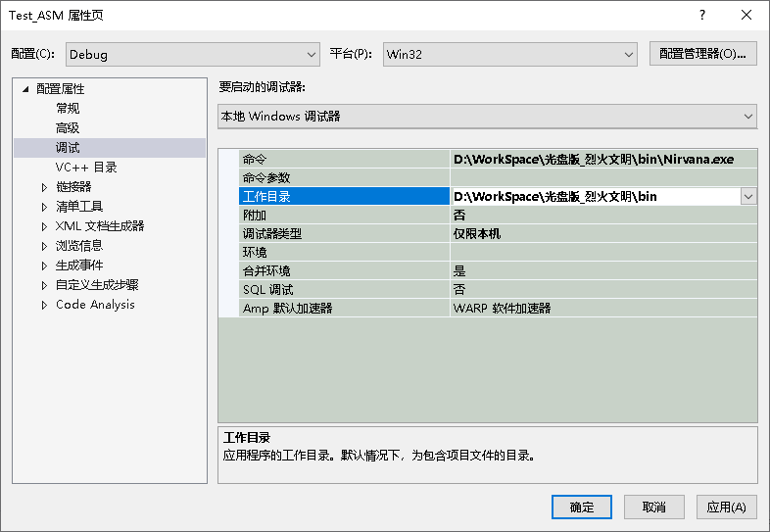Collapse the 配置属性 tree node

click(x=25, y=89)
